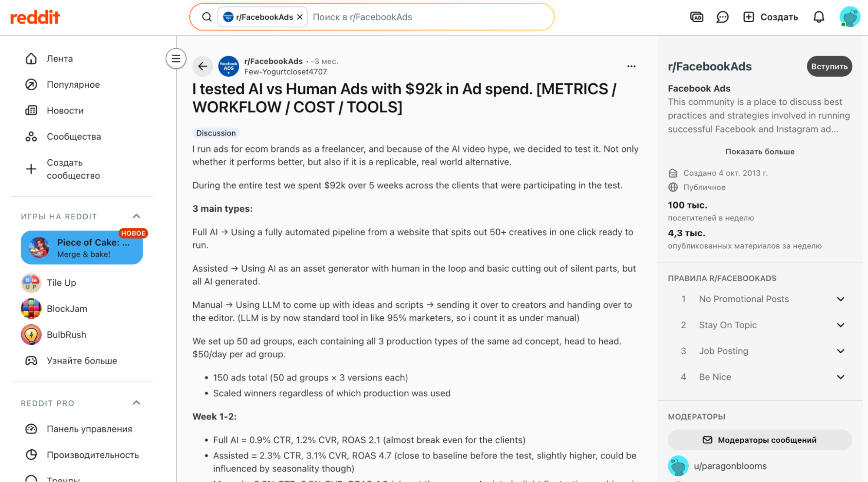
Task: Open Сообщества in the sidebar
Action: 82,137
